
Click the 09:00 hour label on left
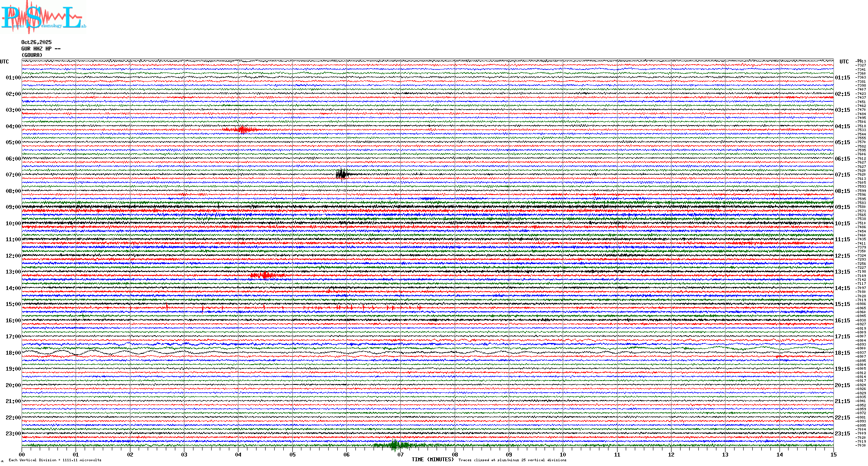(x=13, y=207)
